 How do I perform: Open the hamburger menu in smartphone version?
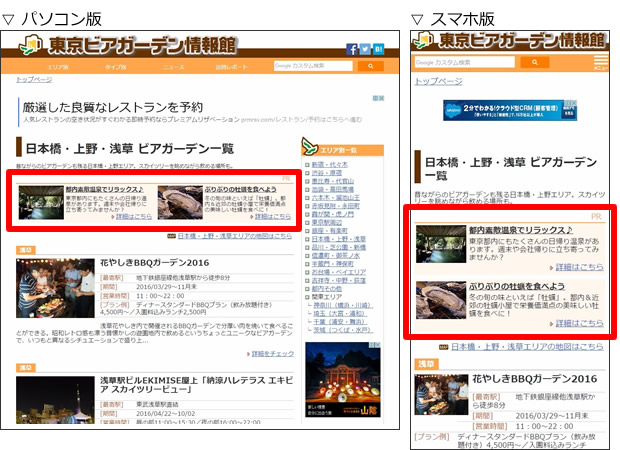[600, 63]
